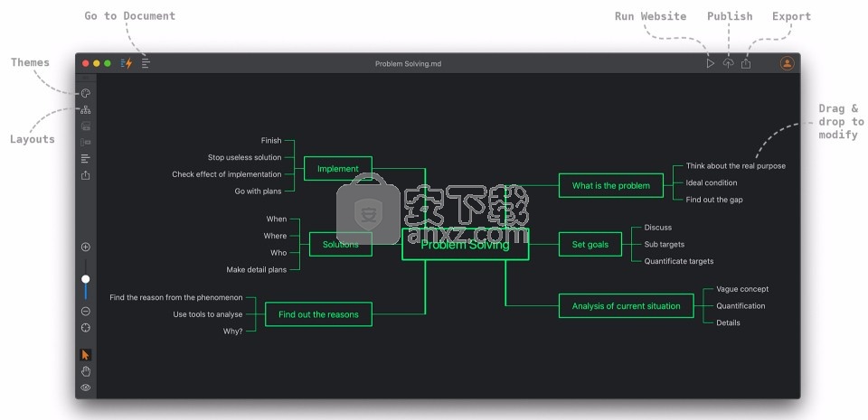Click the Go with plans topic
The height and width of the screenshot is (420, 868).
(258, 191)
